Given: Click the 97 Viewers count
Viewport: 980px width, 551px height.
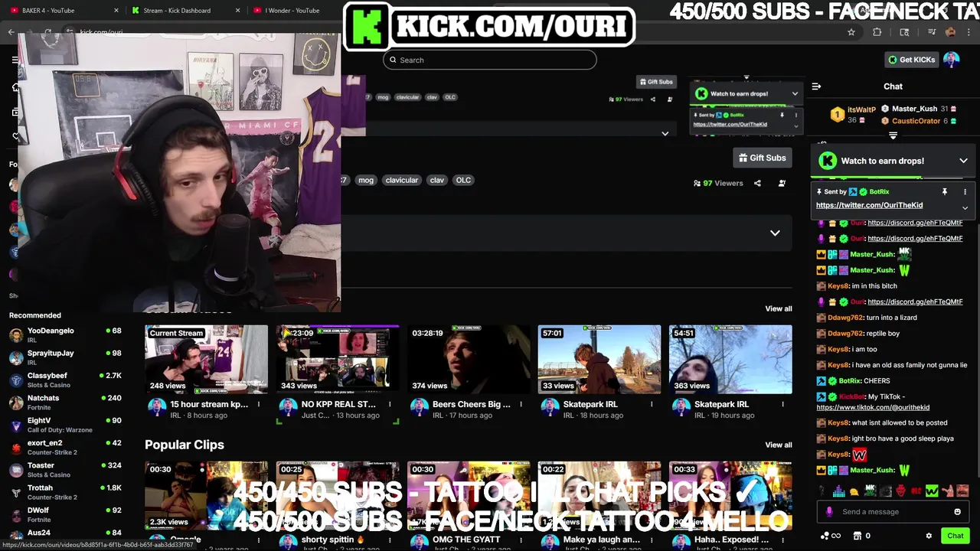Looking at the screenshot, I should click(x=718, y=183).
